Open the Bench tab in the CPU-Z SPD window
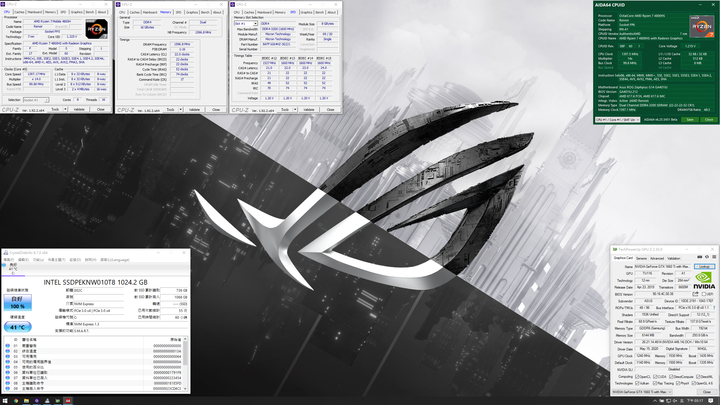 pyautogui.click(x=320, y=12)
